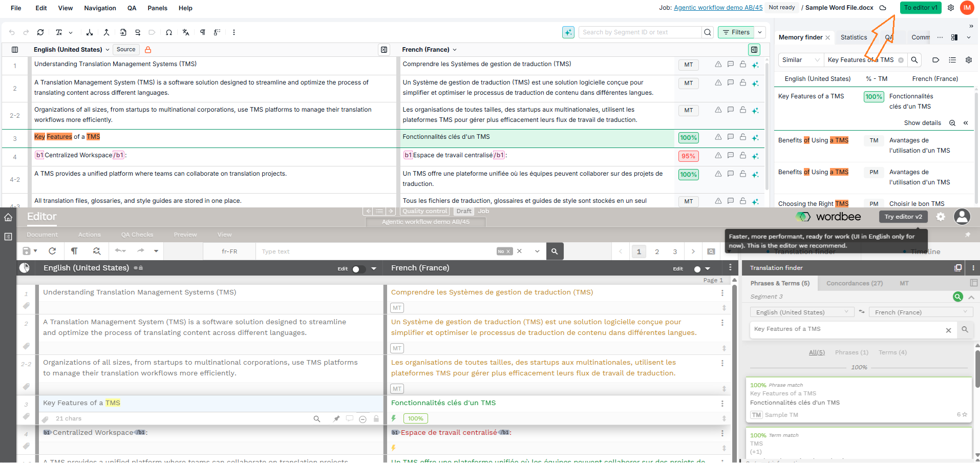Open the Similar match type dropdown
980x463 pixels.
801,60
